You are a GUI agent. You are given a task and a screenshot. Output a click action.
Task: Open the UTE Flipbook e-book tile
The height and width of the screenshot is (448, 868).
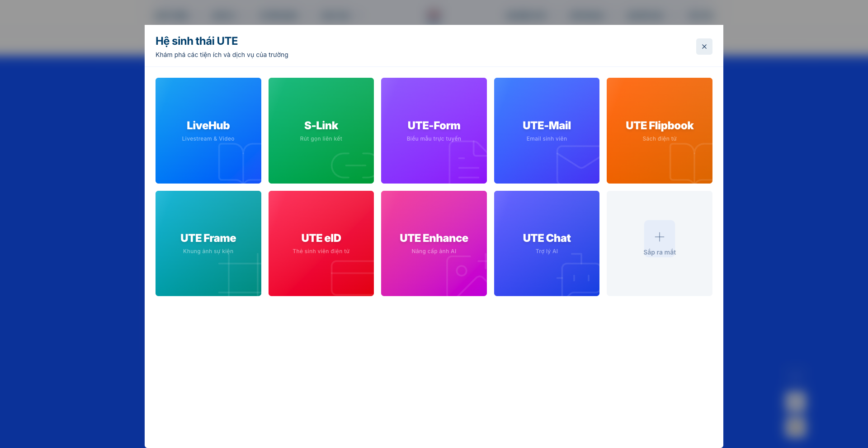click(x=659, y=130)
